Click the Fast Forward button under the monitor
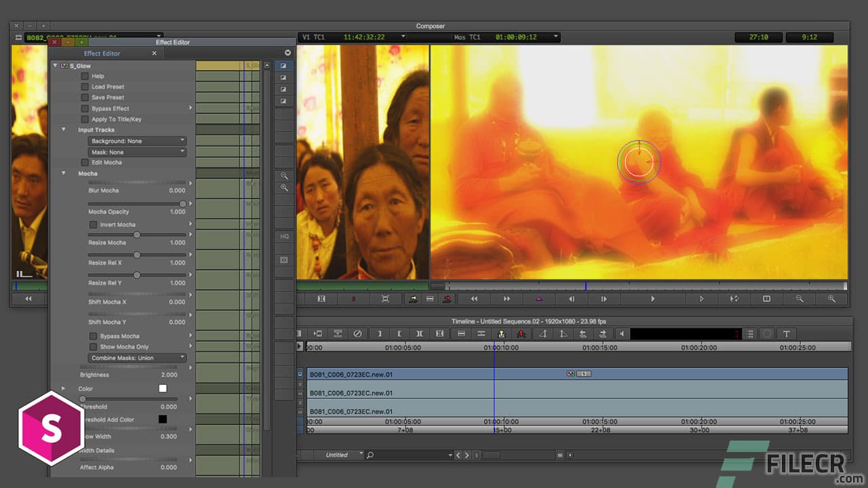868x488 pixels. [x=507, y=298]
